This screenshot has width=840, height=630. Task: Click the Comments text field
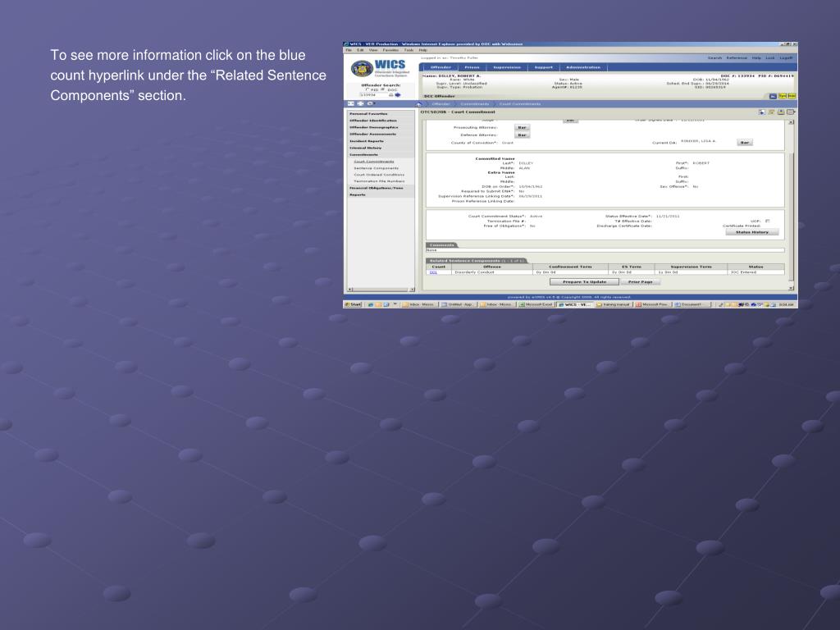[x=605, y=250]
